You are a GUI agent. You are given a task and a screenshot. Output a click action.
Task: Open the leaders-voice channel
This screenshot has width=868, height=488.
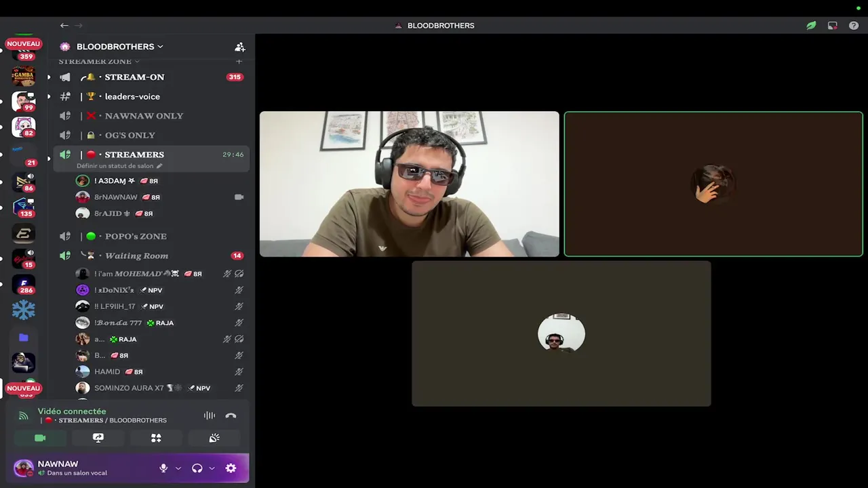[151, 96]
